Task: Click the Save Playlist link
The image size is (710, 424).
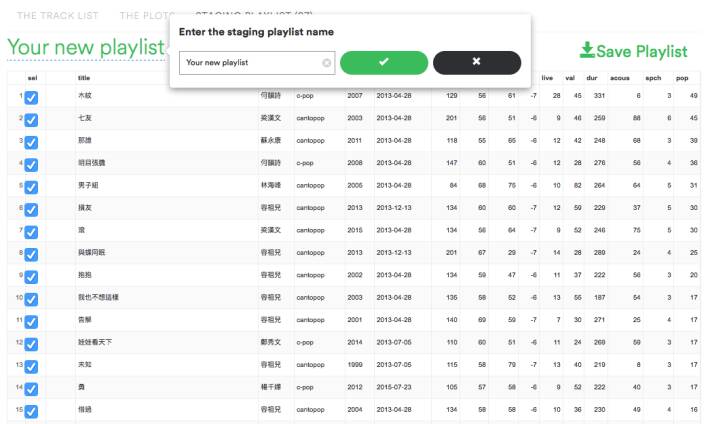Action: click(x=633, y=51)
